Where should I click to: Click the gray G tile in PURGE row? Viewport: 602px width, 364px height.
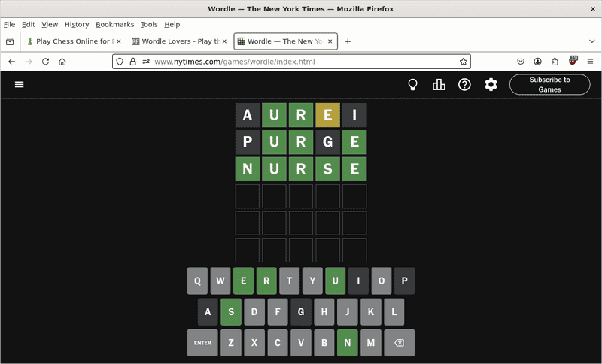click(x=328, y=142)
